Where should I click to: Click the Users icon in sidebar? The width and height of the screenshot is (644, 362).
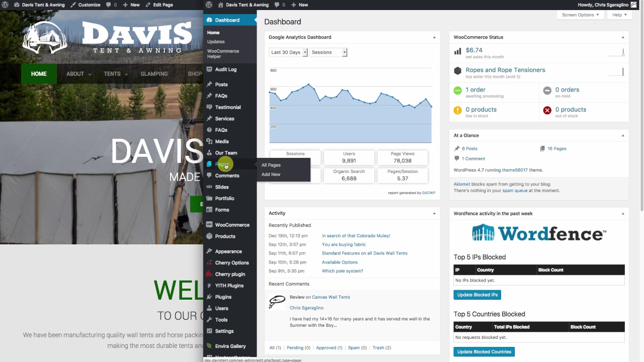pos(209,308)
